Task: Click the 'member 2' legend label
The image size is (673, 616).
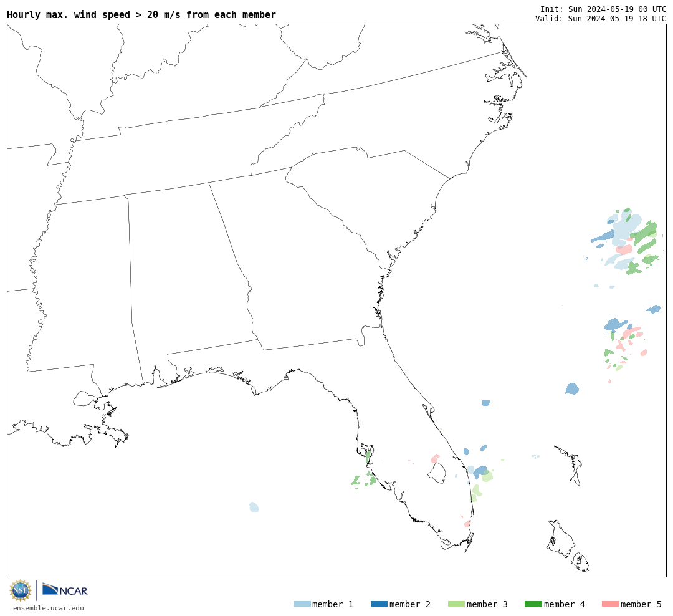Action: 410,604
